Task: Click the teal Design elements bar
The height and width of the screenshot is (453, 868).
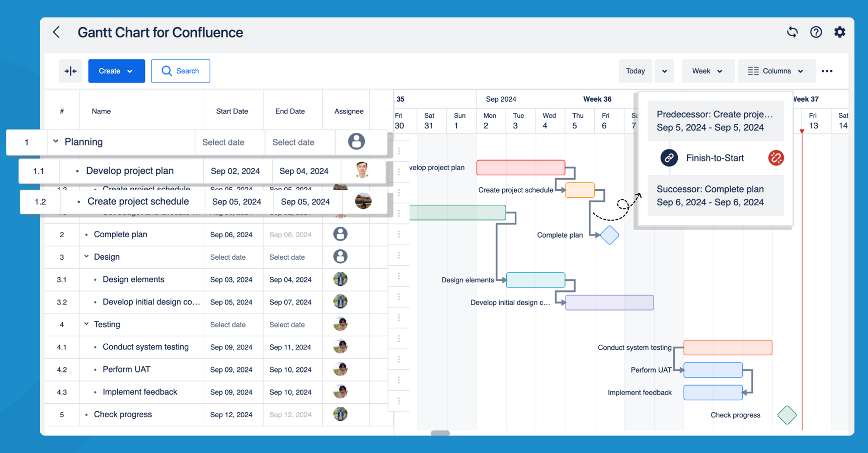Action: (535, 280)
